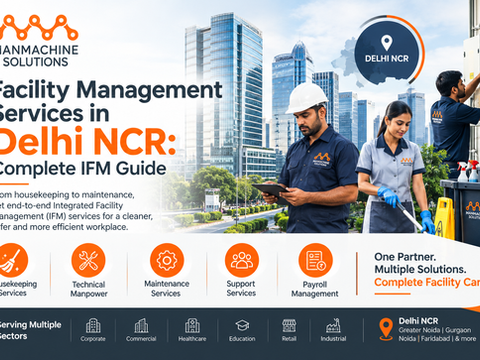The image size is (480, 360).
Task: Click the bold 'Delhi NCR' footer heading
Action: (x=418, y=321)
